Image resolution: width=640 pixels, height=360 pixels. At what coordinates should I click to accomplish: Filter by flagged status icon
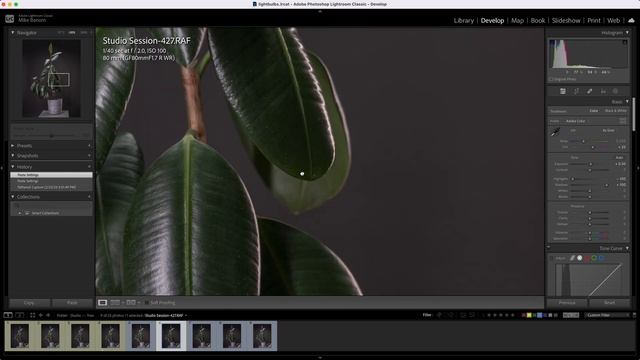[440, 315]
